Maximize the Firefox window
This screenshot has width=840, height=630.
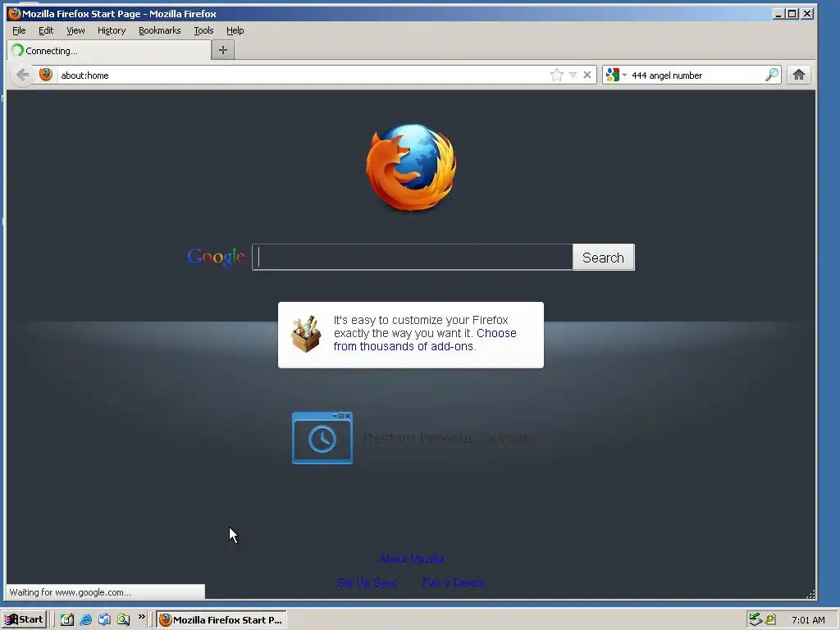coord(792,14)
